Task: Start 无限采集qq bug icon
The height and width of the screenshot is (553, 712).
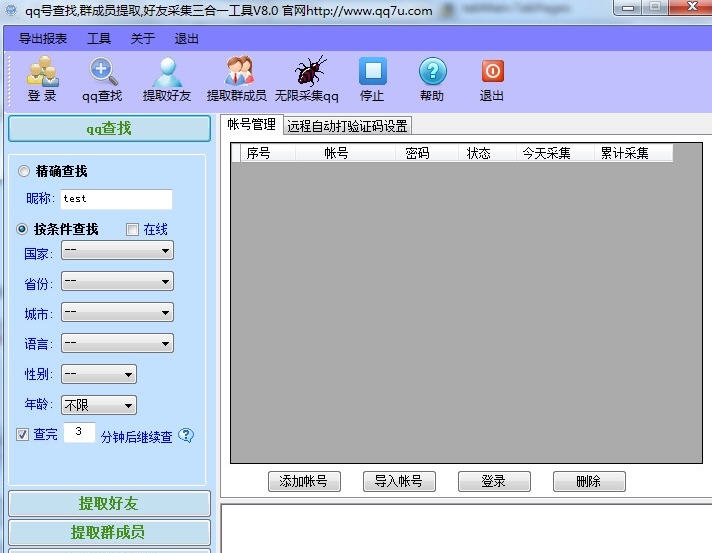Action: click(307, 79)
